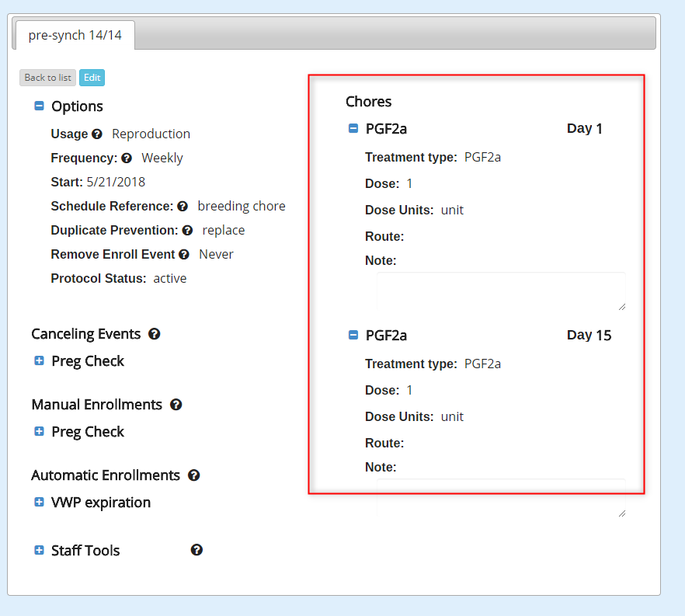685x616 pixels.
Task: Click the Remove Enroll Event help icon
Action: tap(184, 255)
